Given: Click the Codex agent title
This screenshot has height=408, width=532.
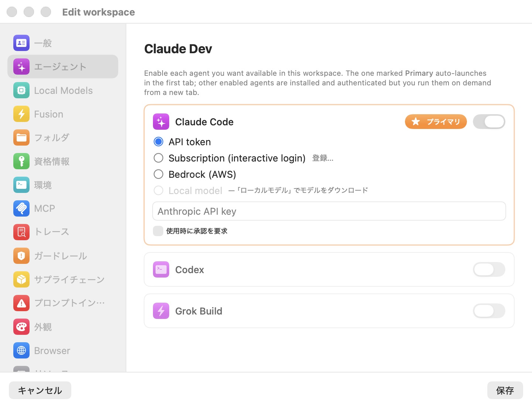Looking at the screenshot, I should [190, 269].
